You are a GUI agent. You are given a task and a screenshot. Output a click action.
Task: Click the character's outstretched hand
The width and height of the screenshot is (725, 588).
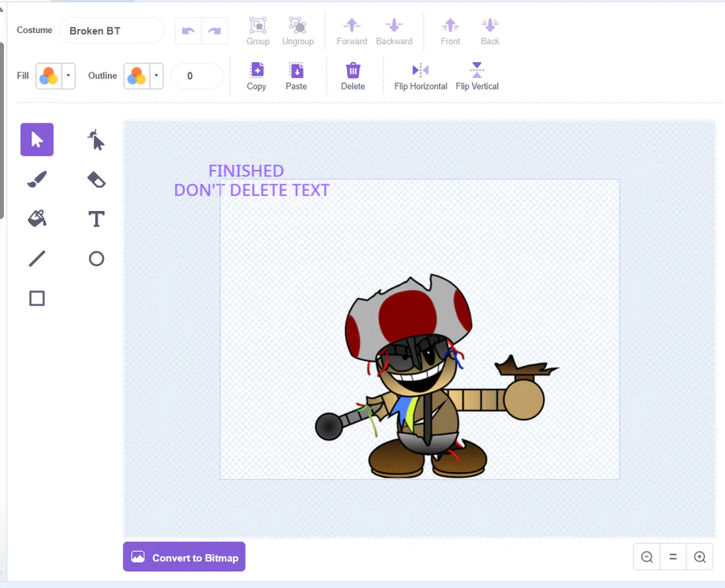[524, 399]
